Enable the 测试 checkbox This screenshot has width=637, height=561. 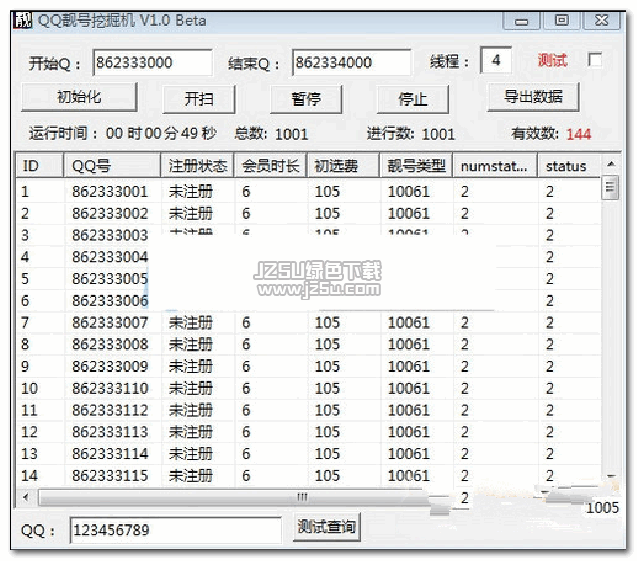tap(595, 60)
